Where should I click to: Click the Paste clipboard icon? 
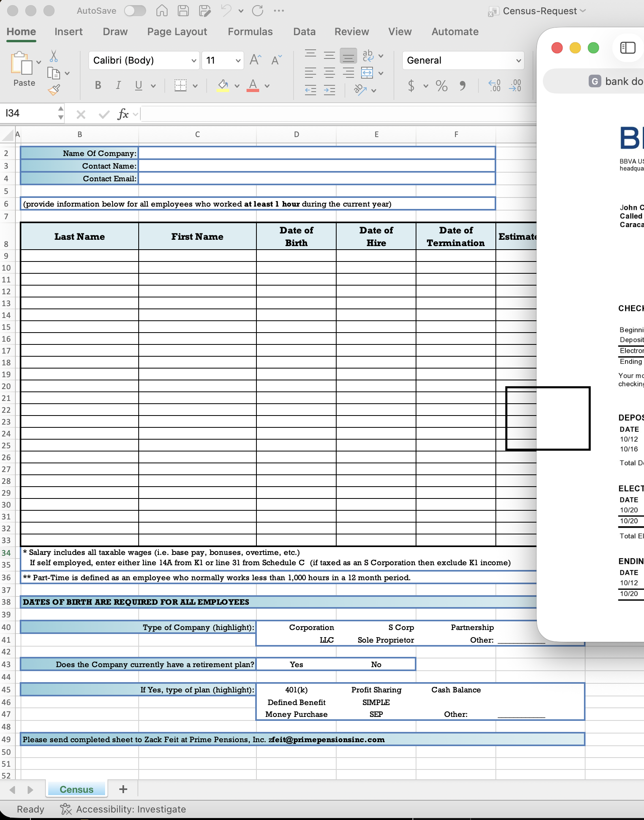(x=22, y=63)
